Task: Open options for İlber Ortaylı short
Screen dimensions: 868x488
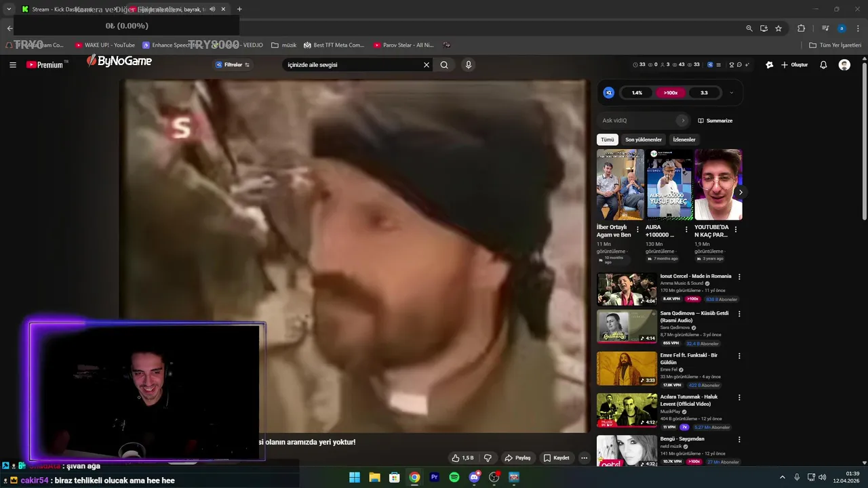Action: (x=637, y=230)
